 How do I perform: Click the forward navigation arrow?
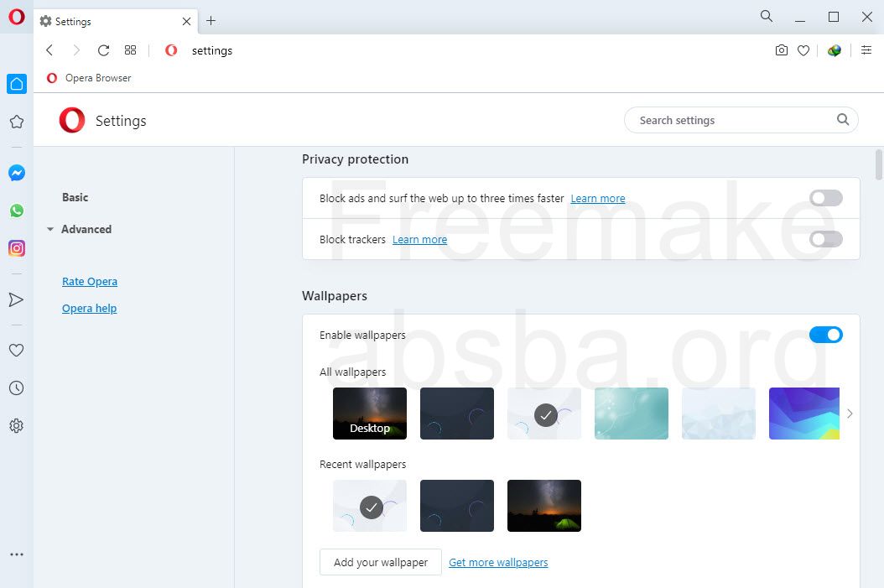point(76,50)
